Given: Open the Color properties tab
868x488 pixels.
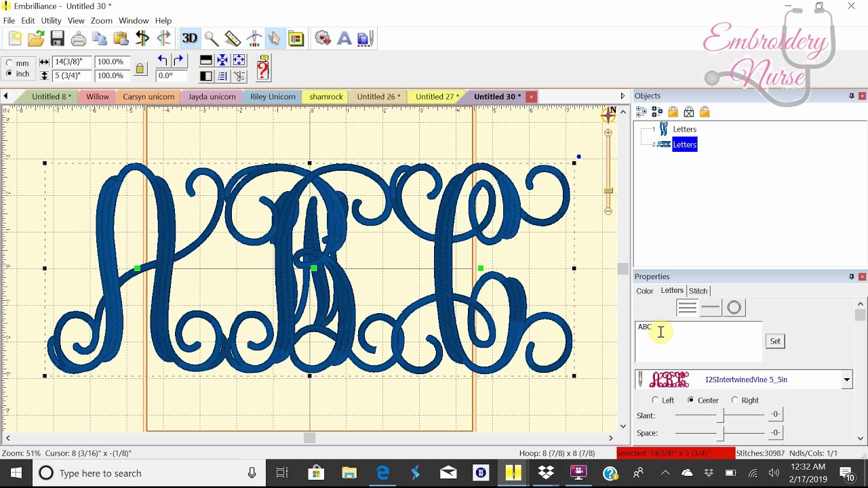Looking at the screenshot, I should (645, 291).
